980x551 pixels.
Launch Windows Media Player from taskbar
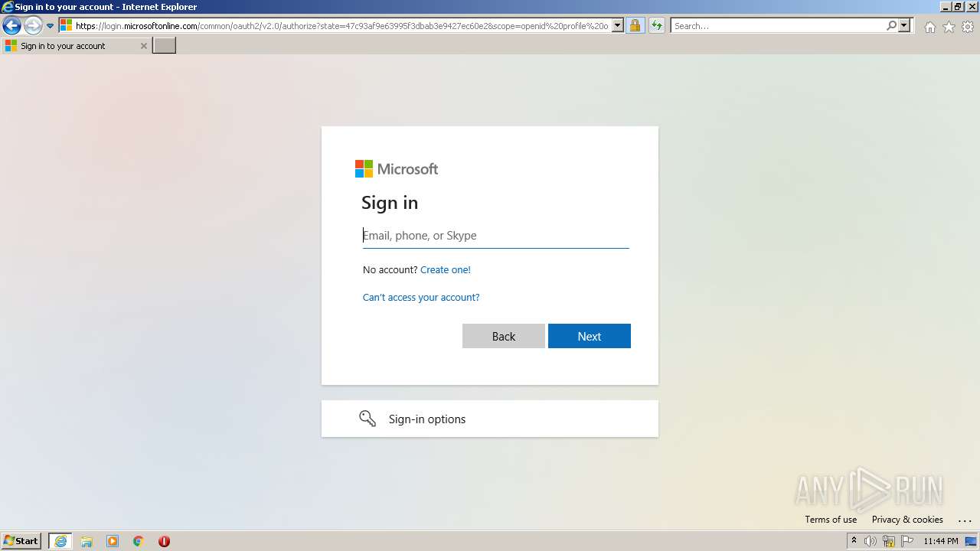113,541
